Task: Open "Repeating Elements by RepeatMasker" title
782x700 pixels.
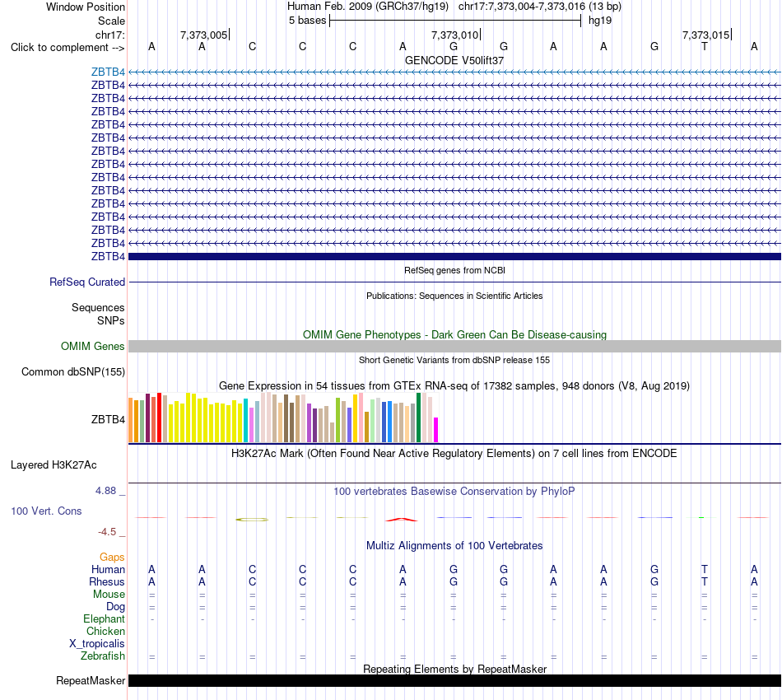Action: coord(454,669)
